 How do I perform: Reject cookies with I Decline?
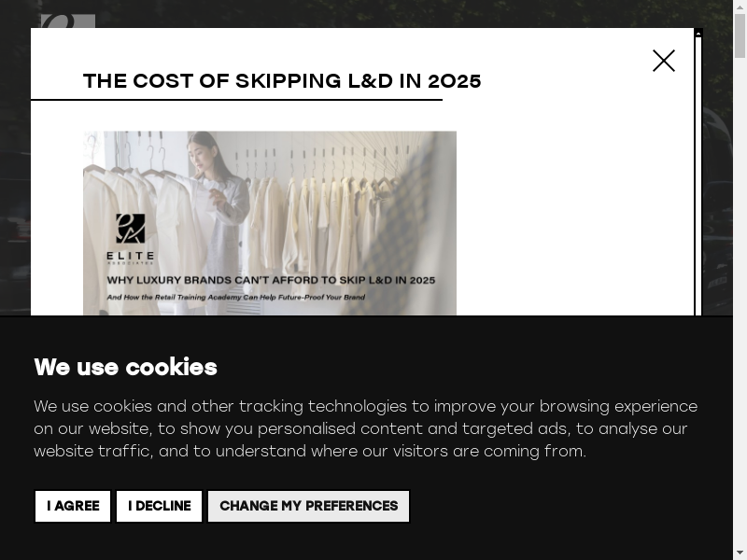click(160, 506)
